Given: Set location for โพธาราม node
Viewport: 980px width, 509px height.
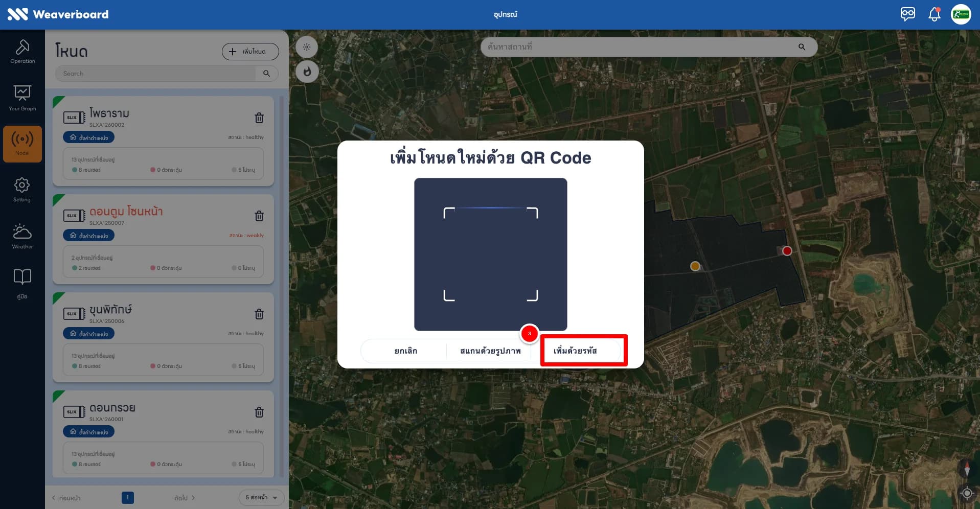Looking at the screenshot, I should coord(89,137).
